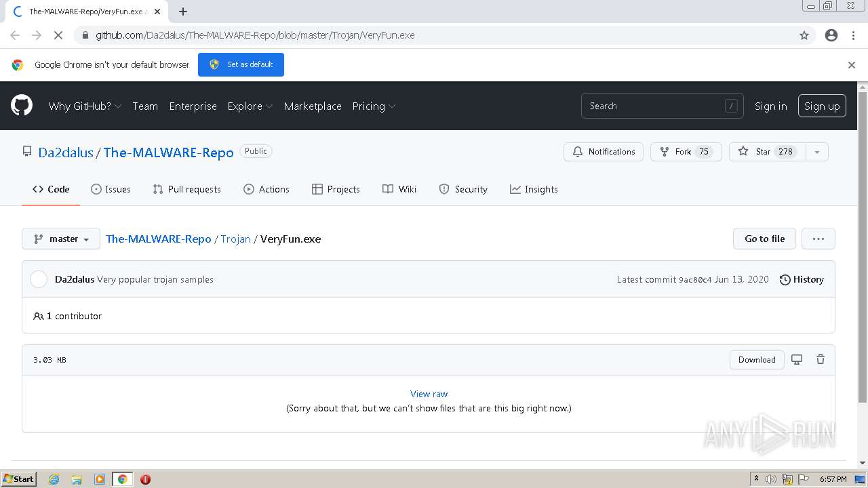Launch Internet Explorer from the taskbar

pyautogui.click(x=54, y=479)
